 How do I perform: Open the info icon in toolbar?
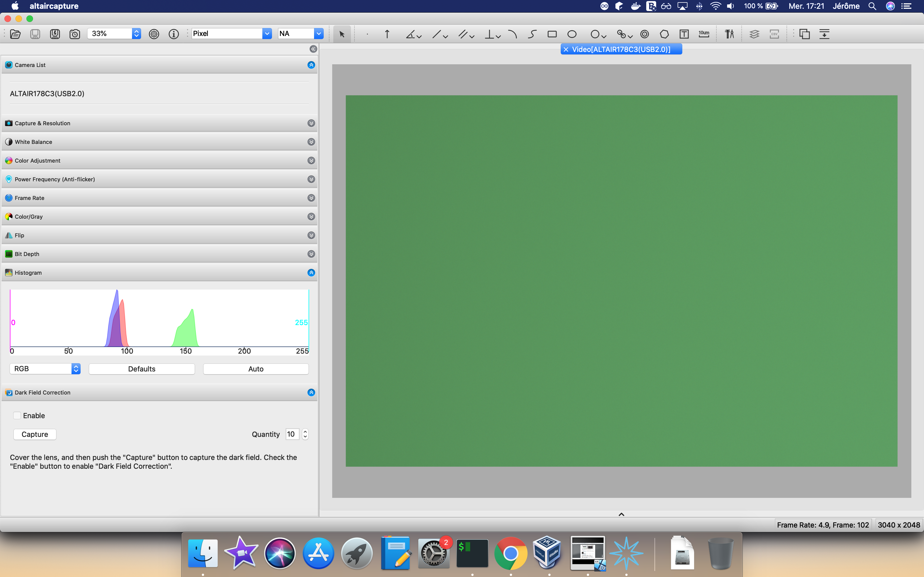[174, 34]
